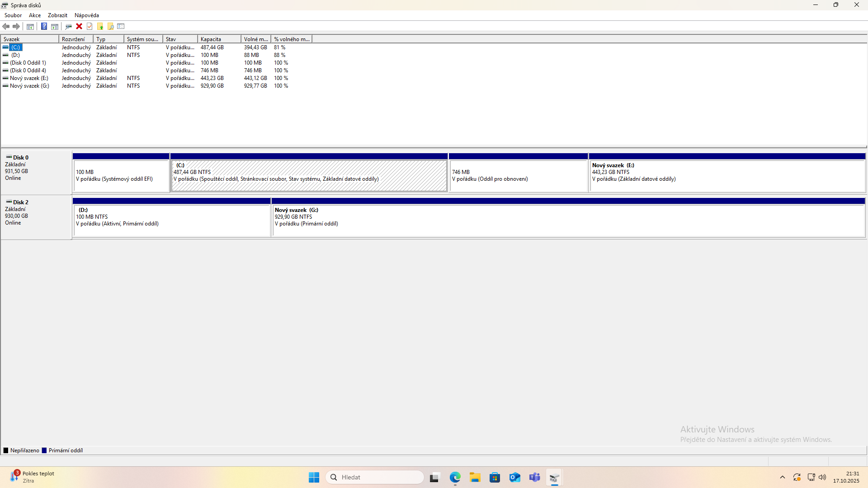Click the Disk 2 label panel
This screenshot has height=488, width=868.
click(36, 217)
